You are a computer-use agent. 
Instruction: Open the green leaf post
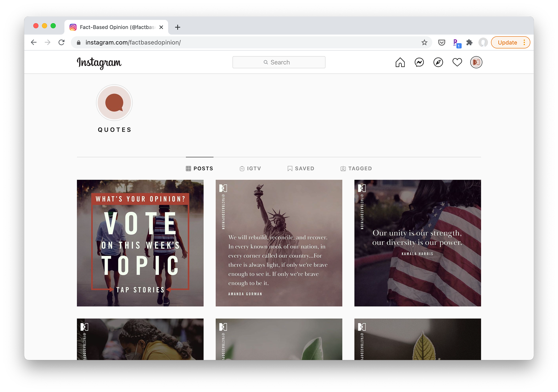tap(279, 339)
